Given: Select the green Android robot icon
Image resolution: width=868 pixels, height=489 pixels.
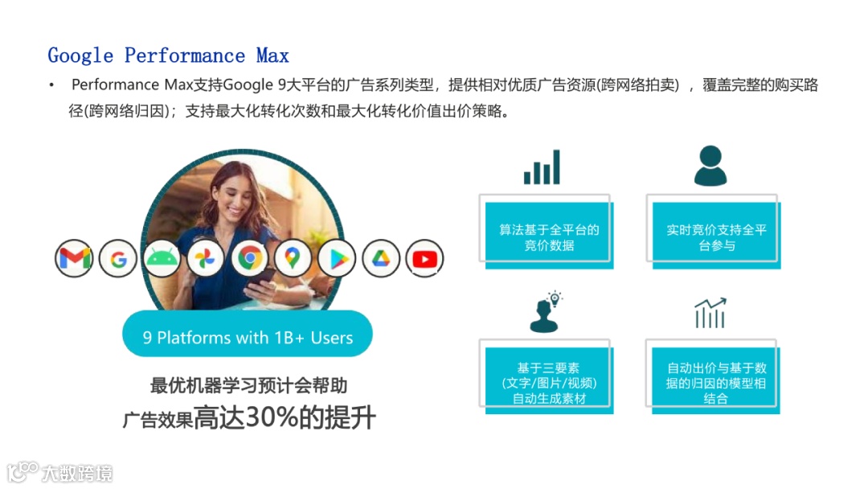Looking at the screenshot, I should pyautogui.click(x=162, y=259).
